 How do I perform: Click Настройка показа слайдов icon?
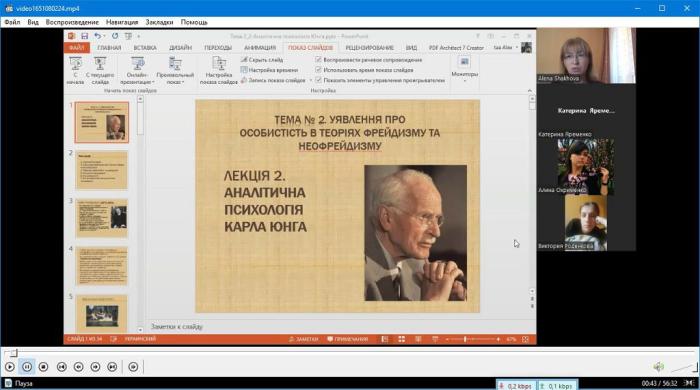click(219, 71)
